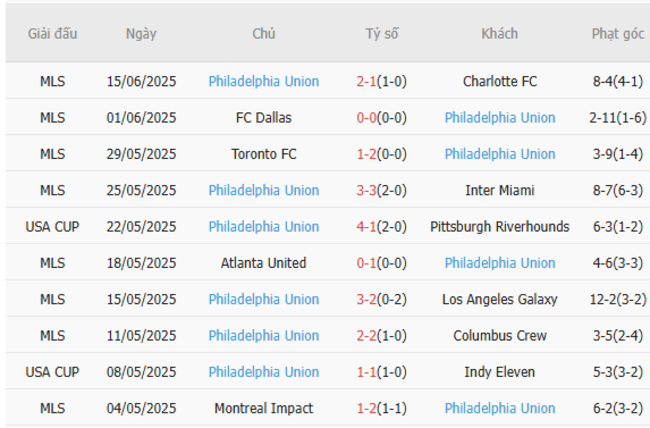Select the Columbus Crew team name

point(499,336)
